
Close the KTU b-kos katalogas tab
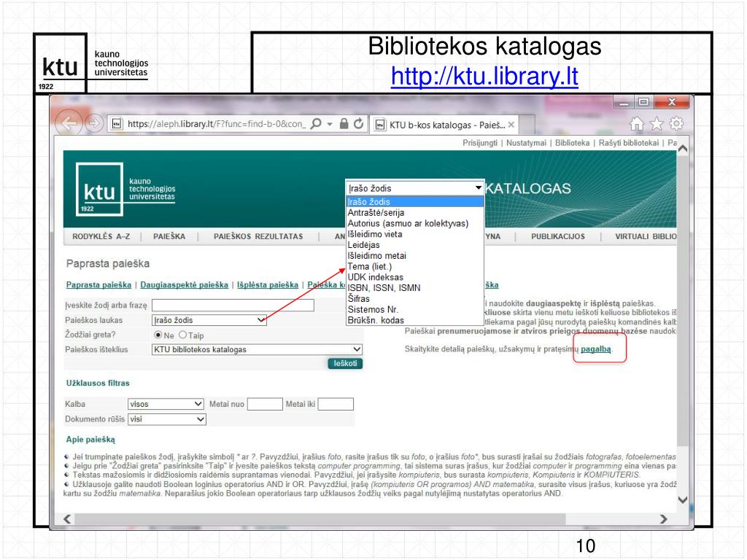point(511,125)
